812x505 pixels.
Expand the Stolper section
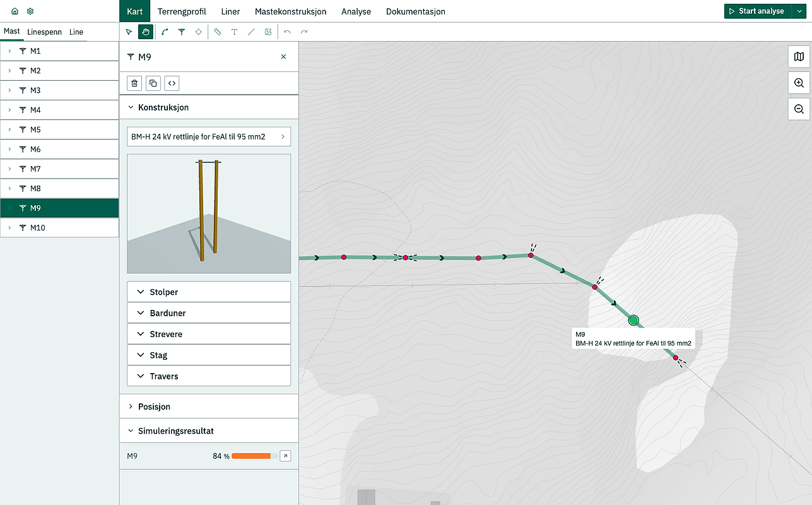click(x=209, y=292)
